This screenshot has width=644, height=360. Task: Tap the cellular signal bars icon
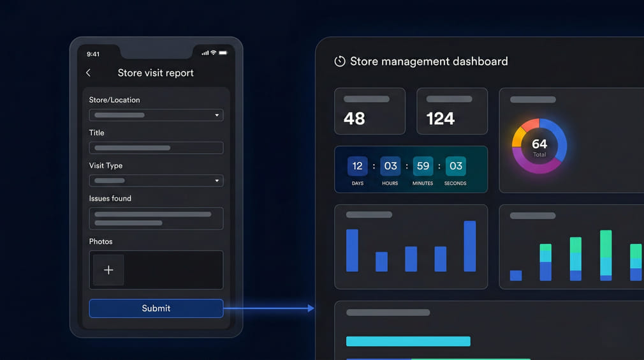pyautogui.click(x=205, y=52)
